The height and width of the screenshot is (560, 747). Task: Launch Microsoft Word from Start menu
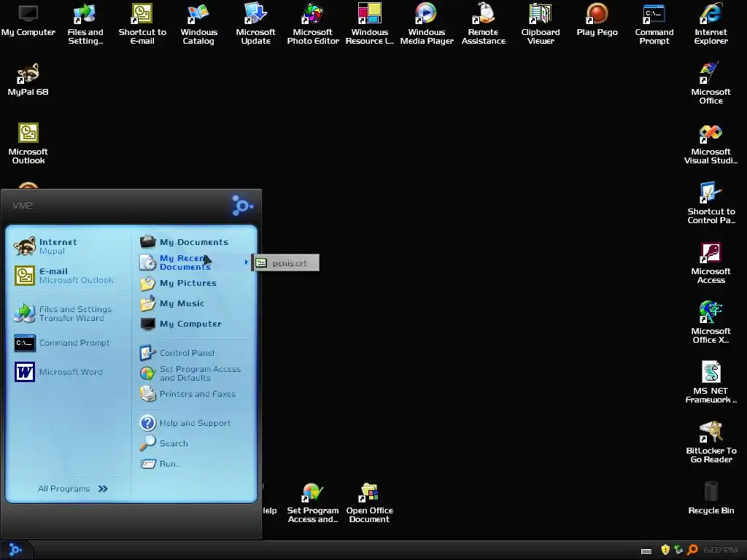point(69,372)
